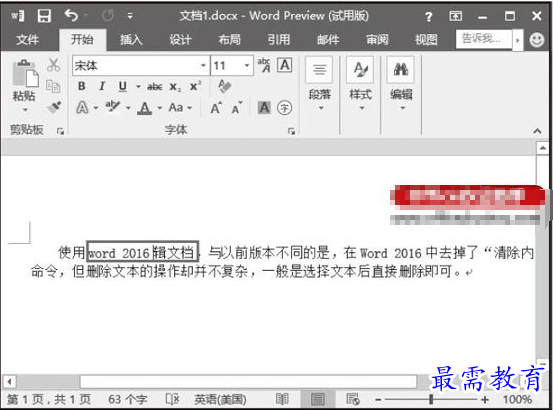The height and width of the screenshot is (410, 553).
Task: Expand text effects dropdown arrow
Action: tap(96, 108)
